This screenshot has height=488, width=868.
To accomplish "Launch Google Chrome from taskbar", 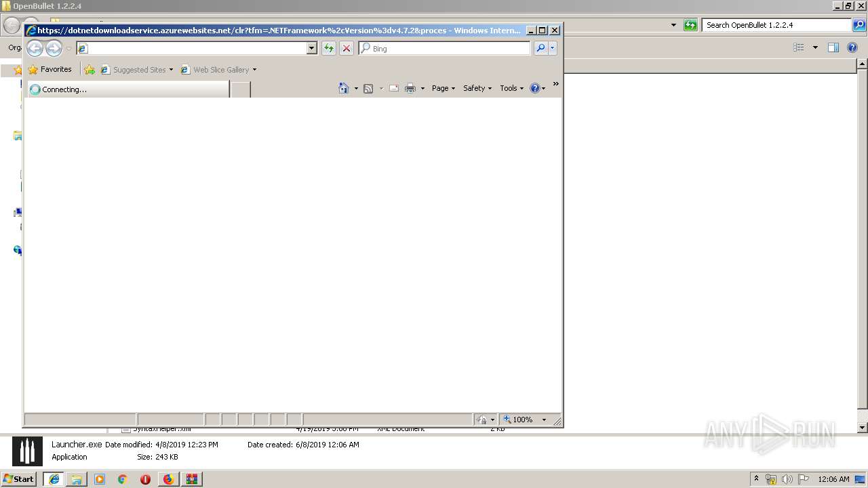I will pyautogui.click(x=122, y=479).
